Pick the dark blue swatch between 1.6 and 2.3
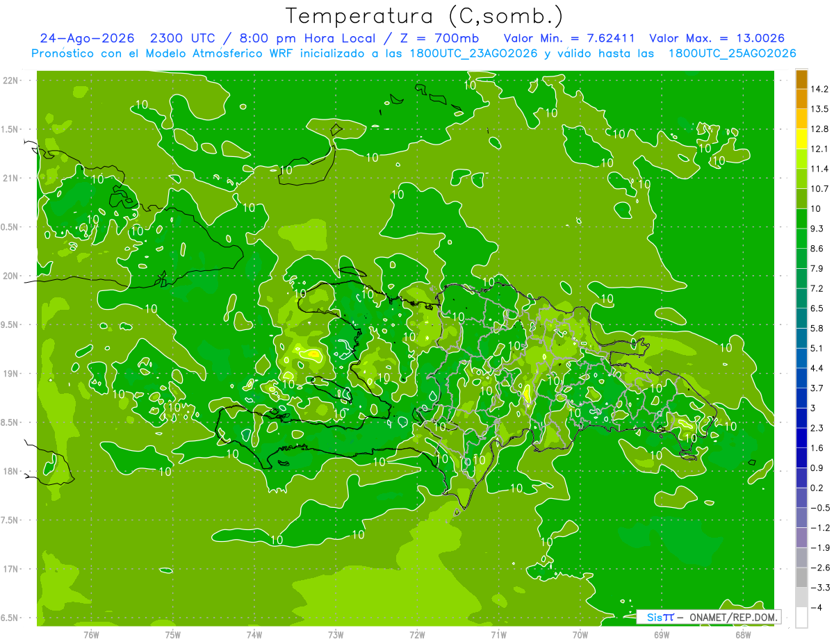Screen dimensions: 834x644 801,438
